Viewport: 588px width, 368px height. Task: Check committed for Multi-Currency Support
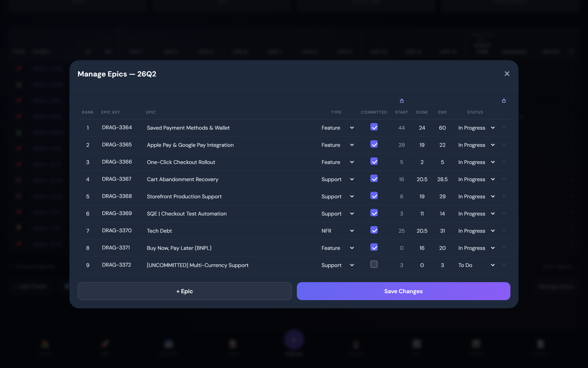(374, 264)
